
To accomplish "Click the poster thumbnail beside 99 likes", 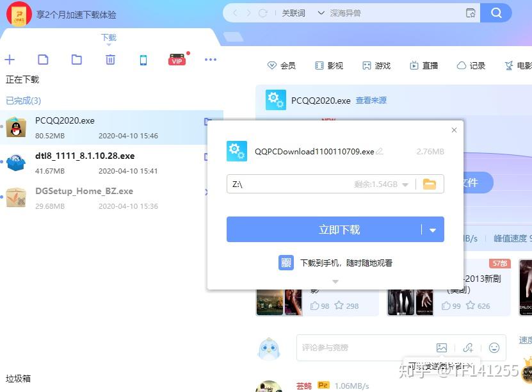I will coord(410,302).
